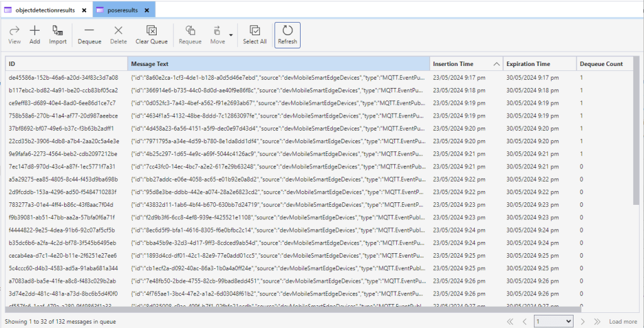Close the objectdetectionresults tab
The width and height of the screenshot is (644, 328).
(x=84, y=10)
